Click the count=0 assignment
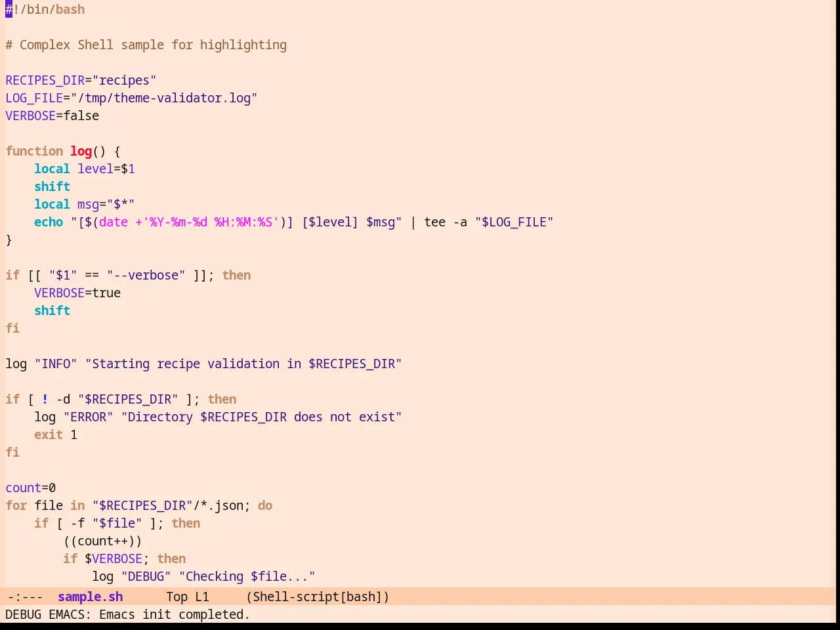 pyautogui.click(x=31, y=488)
